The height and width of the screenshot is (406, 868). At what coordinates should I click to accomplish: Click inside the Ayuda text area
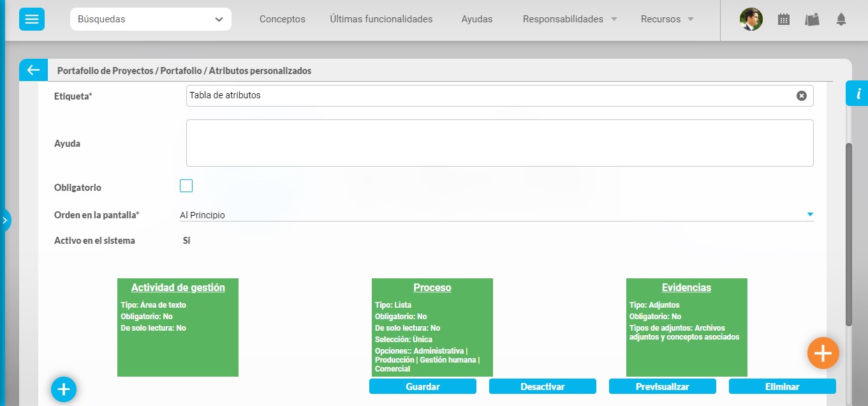[x=499, y=143]
